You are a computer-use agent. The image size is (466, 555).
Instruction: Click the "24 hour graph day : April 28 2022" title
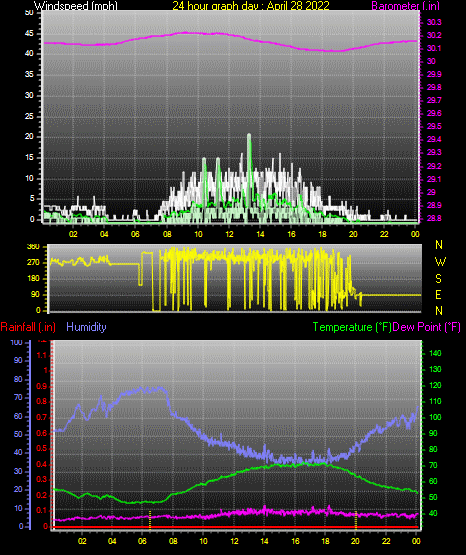coord(251,5)
